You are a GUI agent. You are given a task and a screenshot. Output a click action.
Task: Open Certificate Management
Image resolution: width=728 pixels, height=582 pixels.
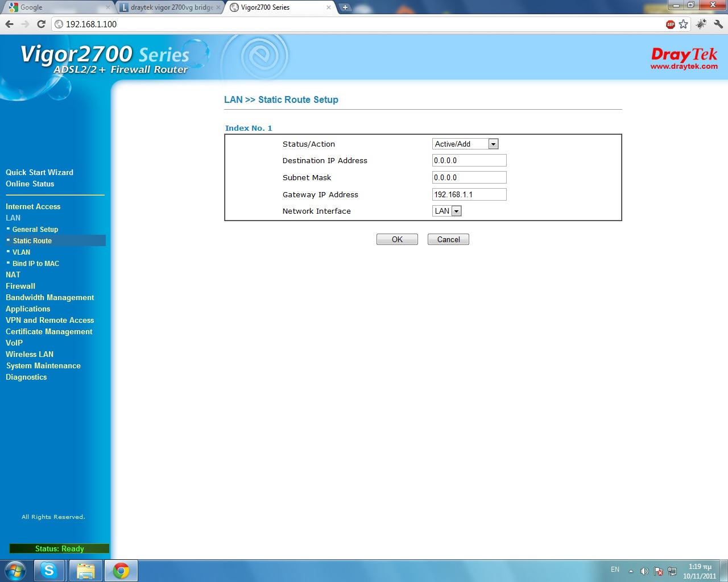point(49,331)
